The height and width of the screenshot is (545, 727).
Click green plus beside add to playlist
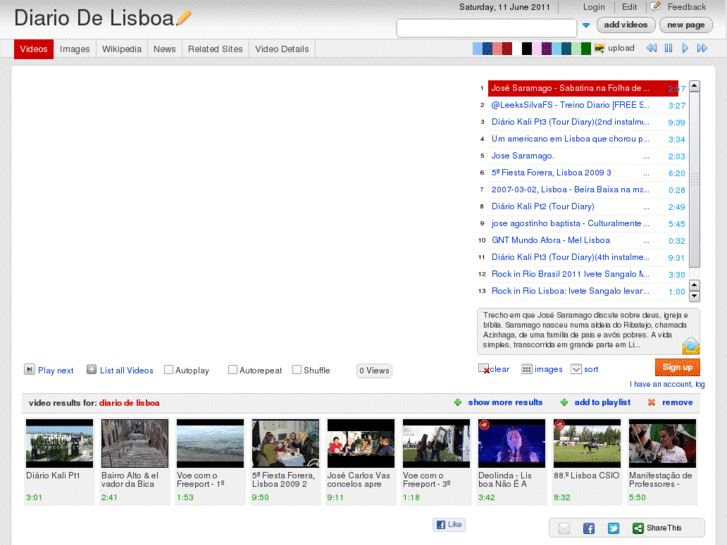pyautogui.click(x=564, y=402)
